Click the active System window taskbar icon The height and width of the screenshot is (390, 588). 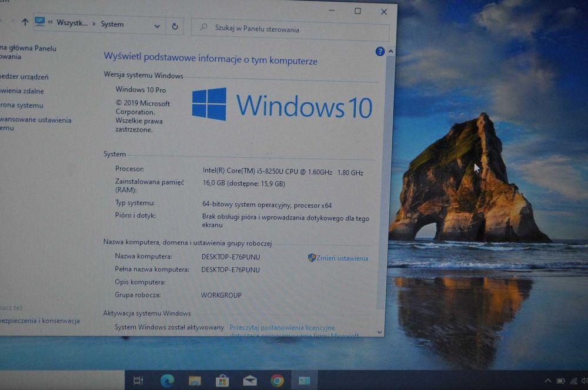304,381
